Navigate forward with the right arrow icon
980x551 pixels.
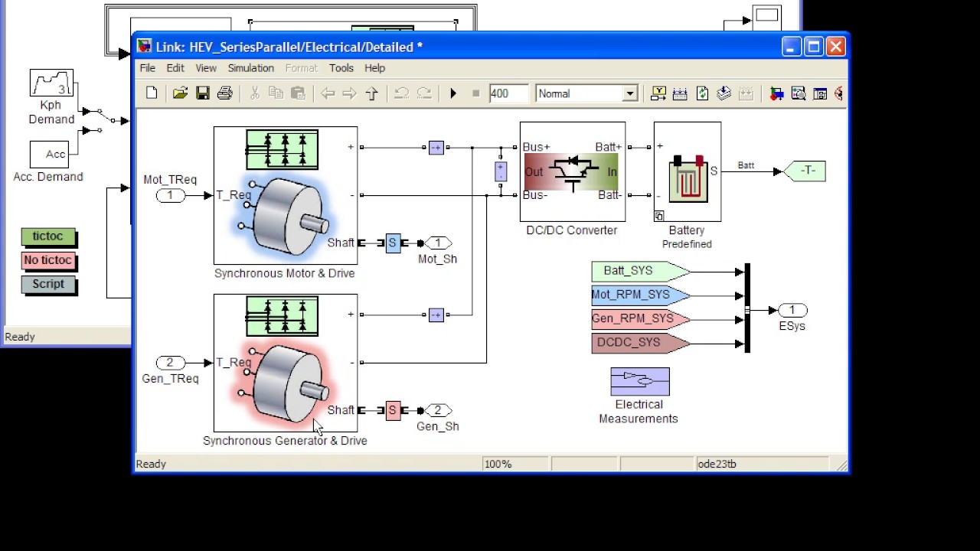pos(349,93)
